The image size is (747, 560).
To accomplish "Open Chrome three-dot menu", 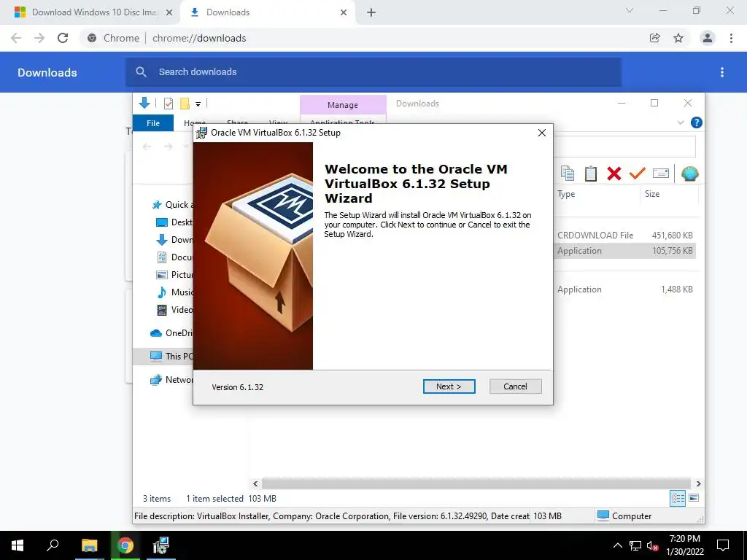I will click(731, 38).
